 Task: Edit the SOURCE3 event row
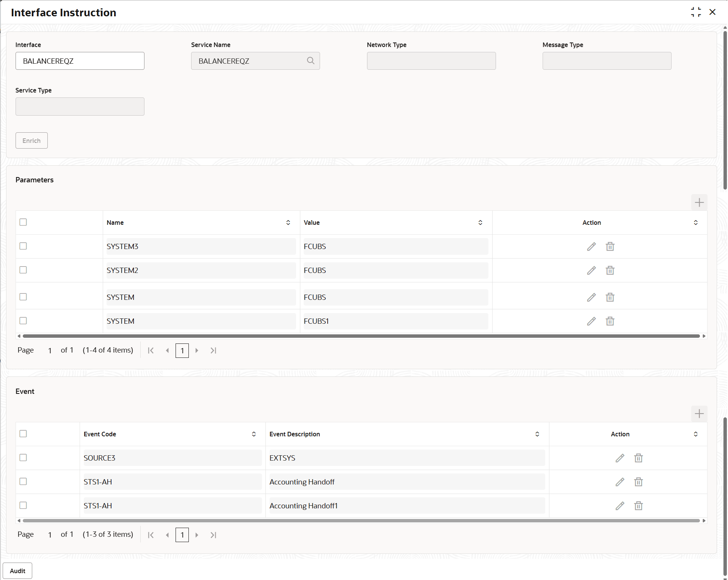(x=620, y=458)
